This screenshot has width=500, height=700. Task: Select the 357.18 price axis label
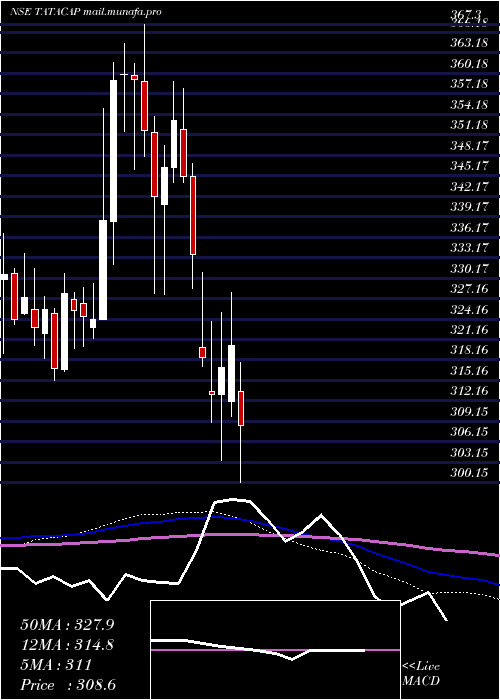(x=469, y=84)
